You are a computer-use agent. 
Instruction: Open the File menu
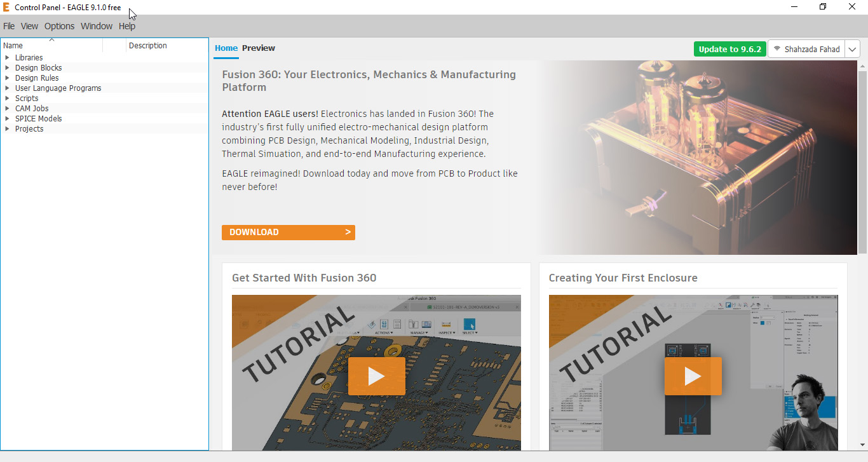pyautogui.click(x=9, y=26)
